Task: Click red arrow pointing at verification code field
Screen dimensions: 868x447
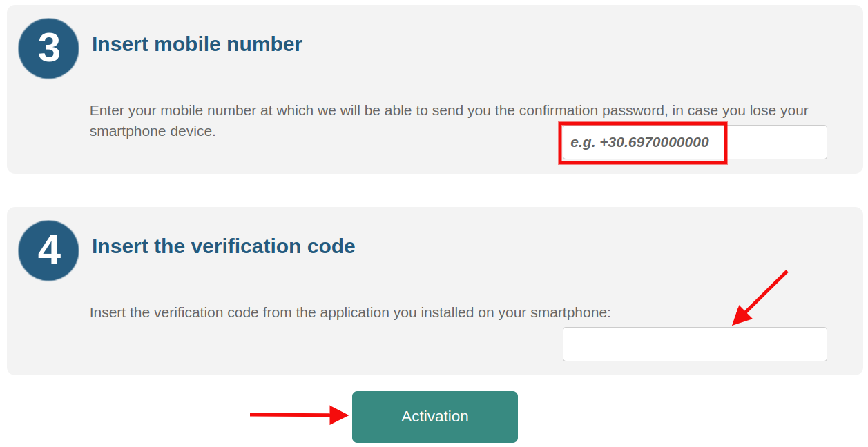Action: click(758, 298)
